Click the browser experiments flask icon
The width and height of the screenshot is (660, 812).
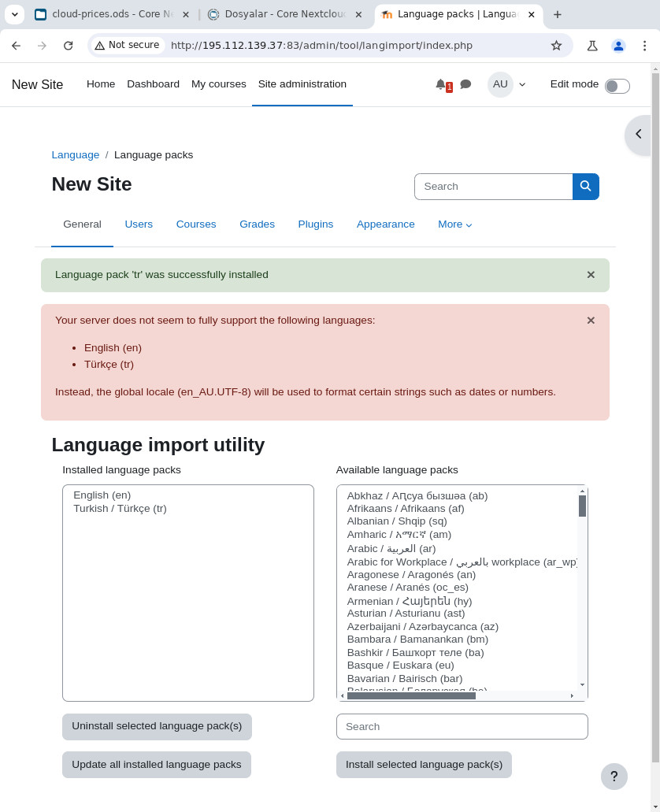tap(592, 46)
